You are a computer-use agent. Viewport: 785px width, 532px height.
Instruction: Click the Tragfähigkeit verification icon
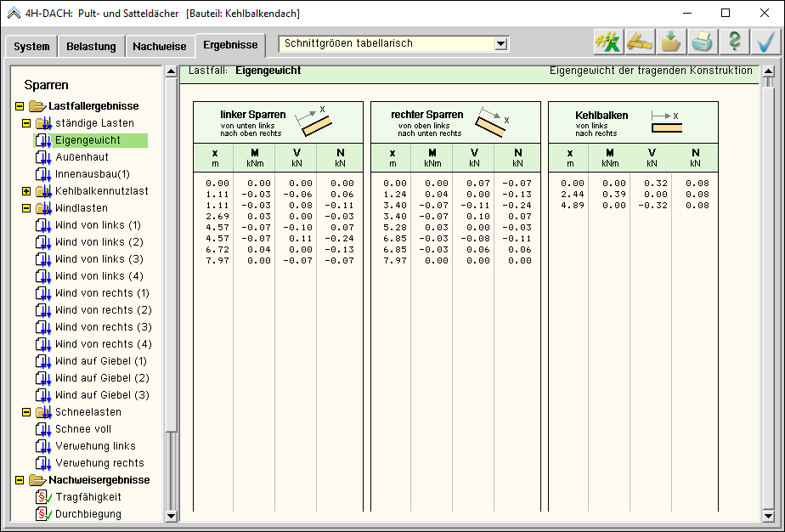(43, 497)
